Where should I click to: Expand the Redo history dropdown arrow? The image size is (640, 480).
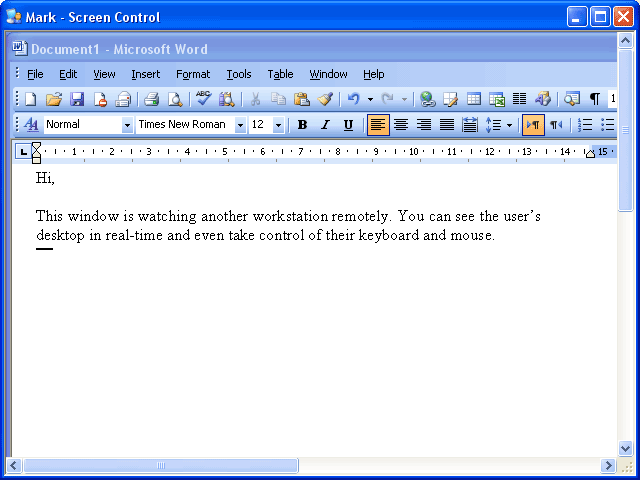404,99
